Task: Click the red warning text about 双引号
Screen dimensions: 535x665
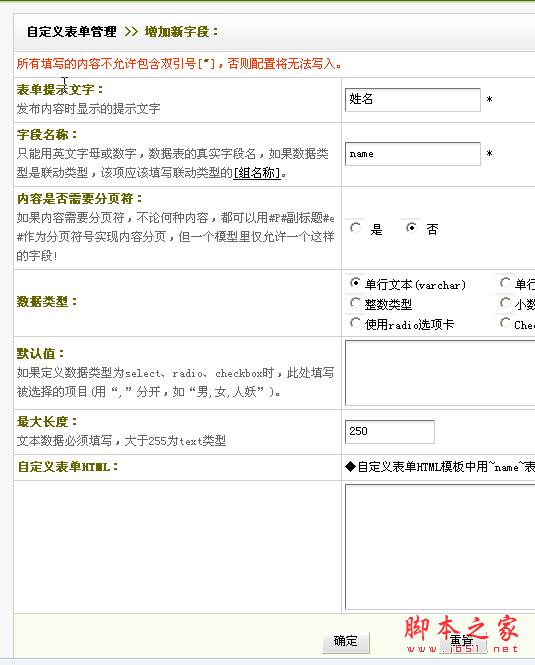Action: pyautogui.click(x=179, y=64)
